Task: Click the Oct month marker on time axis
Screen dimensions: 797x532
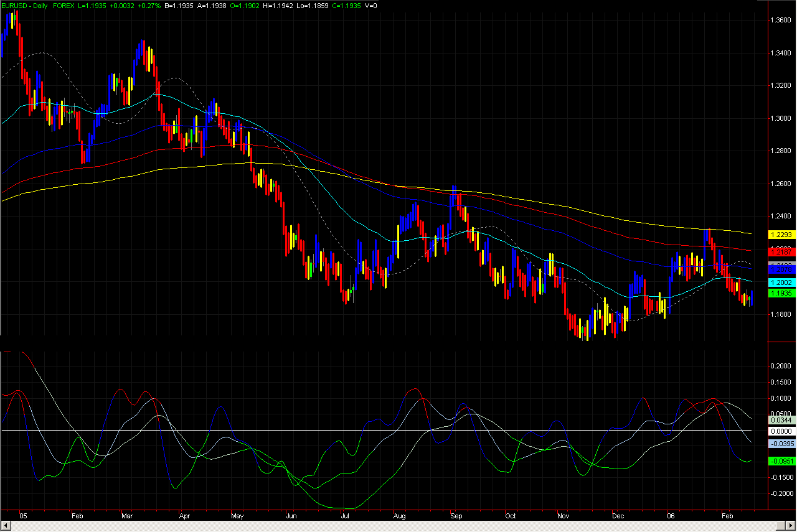Action: (x=510, y=516)
